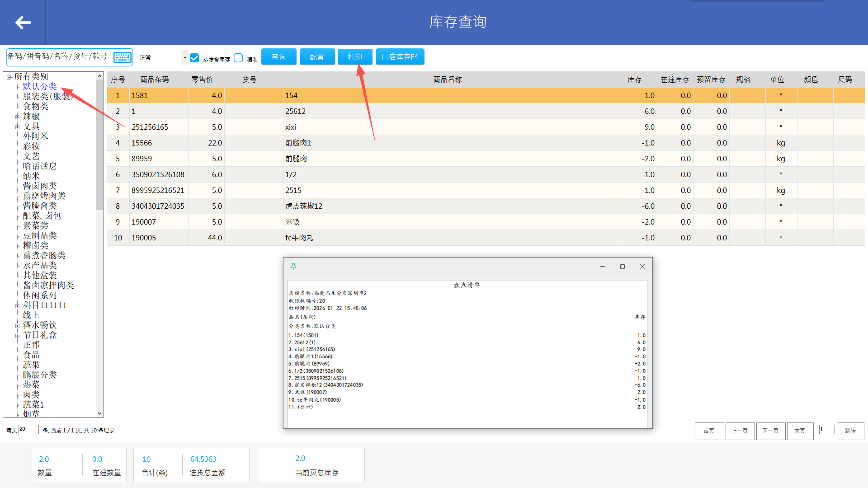Select the 食物类 category
868x488 pixels.
[x=36, y=106]
